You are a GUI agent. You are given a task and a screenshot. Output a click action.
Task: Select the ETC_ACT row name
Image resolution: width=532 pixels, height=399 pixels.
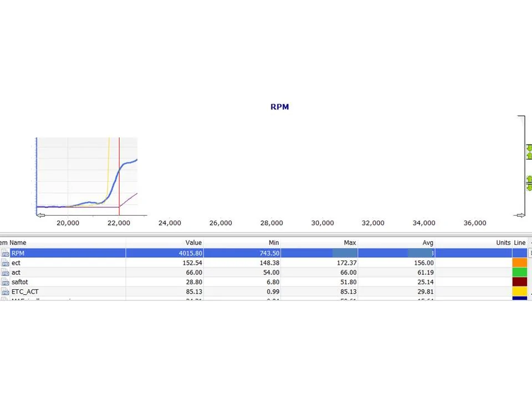tap(25, 291)
